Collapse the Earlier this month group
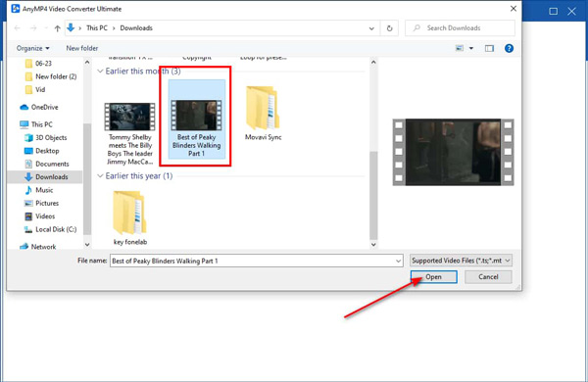Screen dimensions: 588x382 (100, 72)
